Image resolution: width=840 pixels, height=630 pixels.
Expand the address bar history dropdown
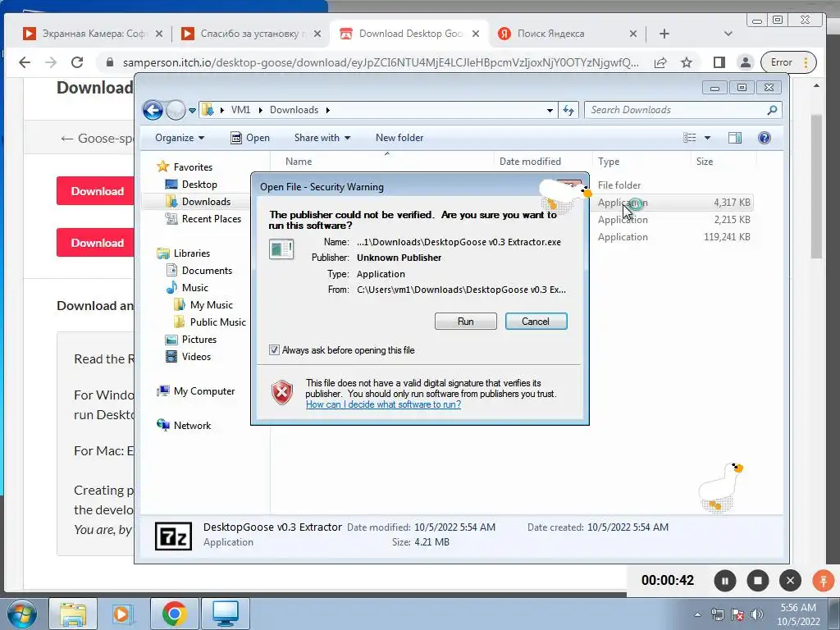tap(550, 111)
